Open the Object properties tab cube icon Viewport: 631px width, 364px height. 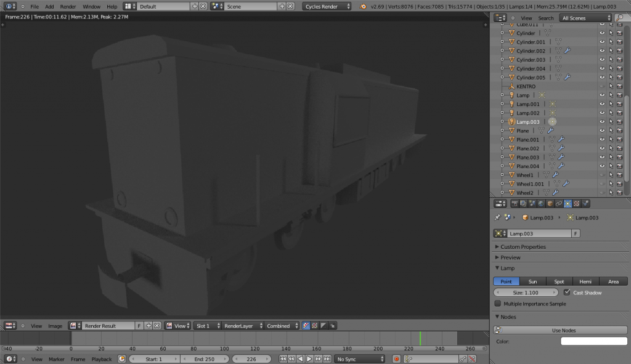[550, 204]
